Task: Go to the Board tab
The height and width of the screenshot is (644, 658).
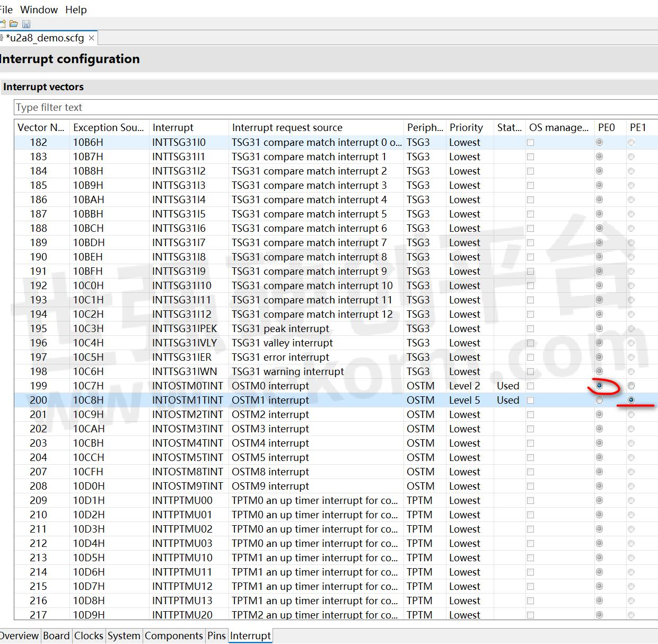Action: [56, 636]
